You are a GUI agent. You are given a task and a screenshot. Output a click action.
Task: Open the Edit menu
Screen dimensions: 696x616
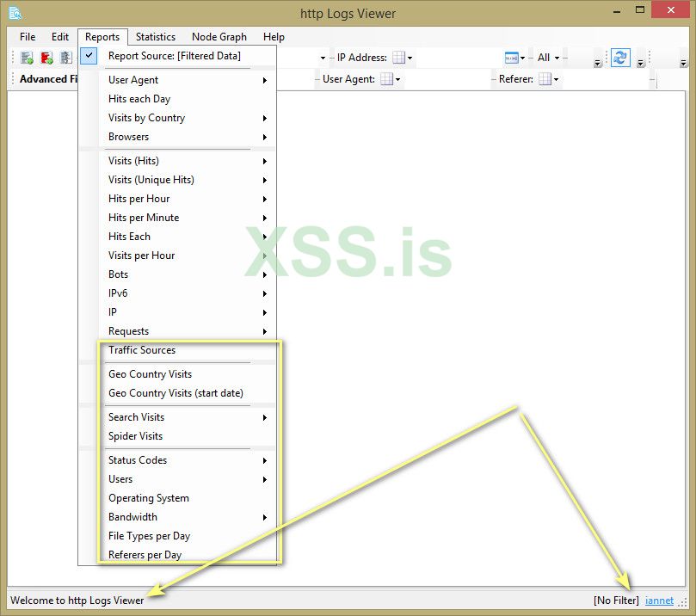pos(60,37)
